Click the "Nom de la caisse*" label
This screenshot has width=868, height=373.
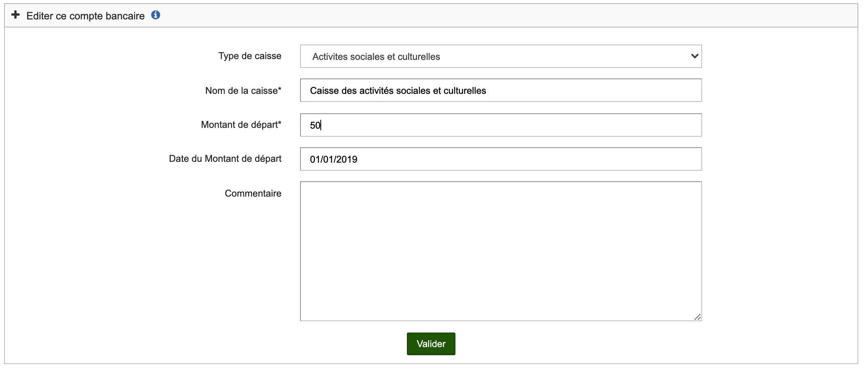(x=243, y=91)
